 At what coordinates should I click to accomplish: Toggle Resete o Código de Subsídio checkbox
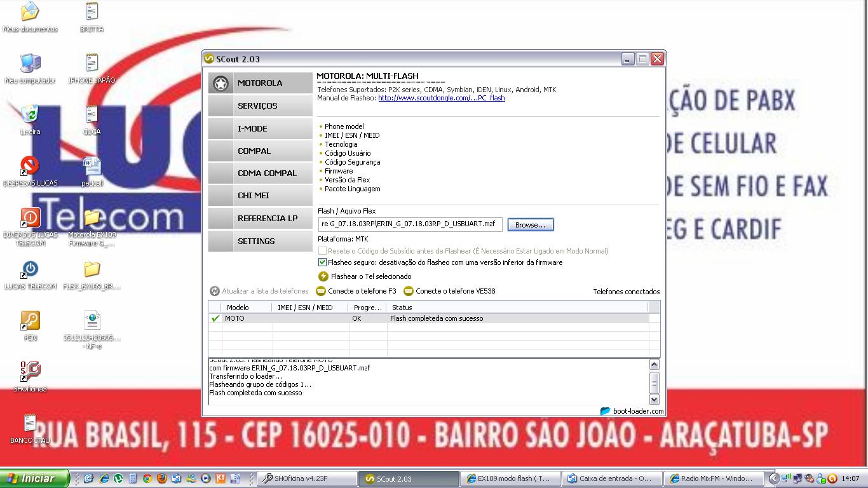[323, 251]
